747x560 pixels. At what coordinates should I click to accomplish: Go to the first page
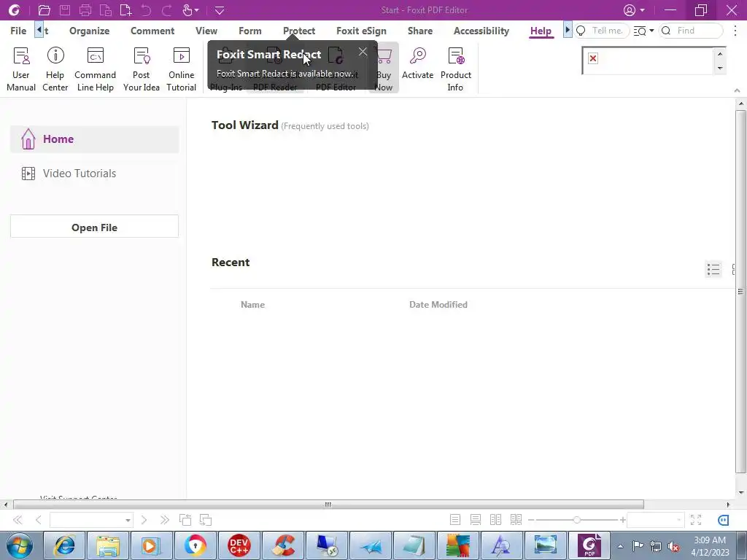pyautogui.click(x=18, y=520)
